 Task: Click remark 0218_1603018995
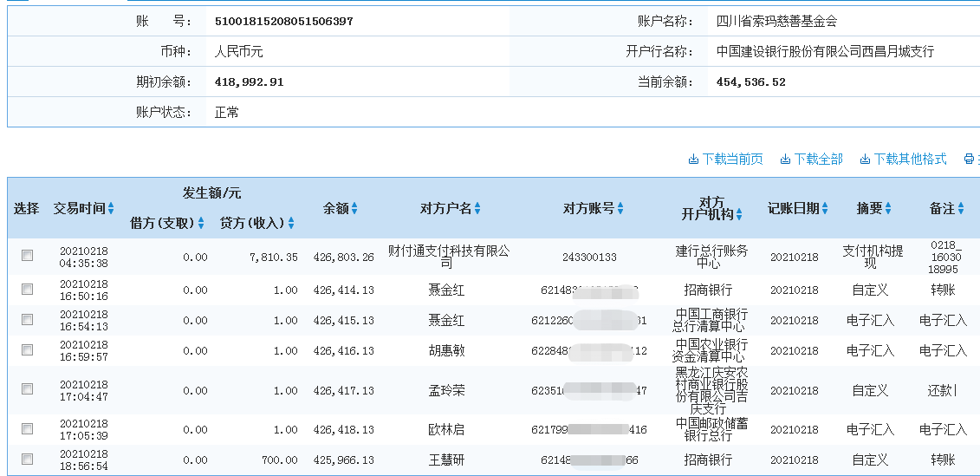point(944,257)
